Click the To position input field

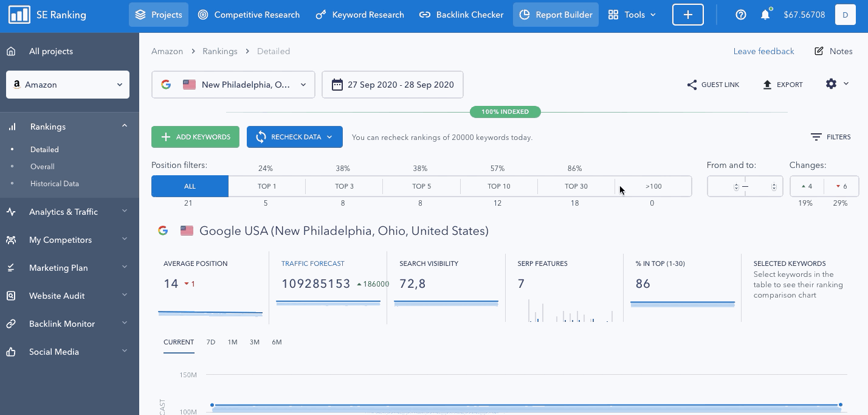tap(764, 186)
